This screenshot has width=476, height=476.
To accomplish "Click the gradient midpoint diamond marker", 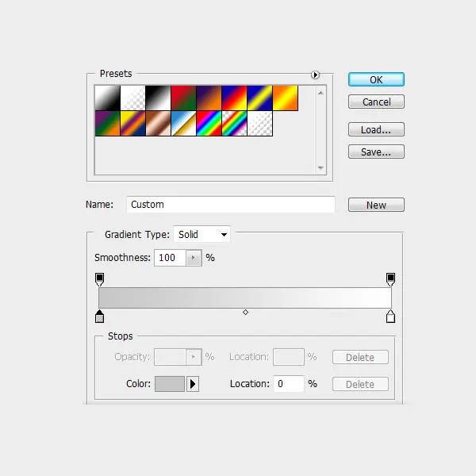I will 245,313.
